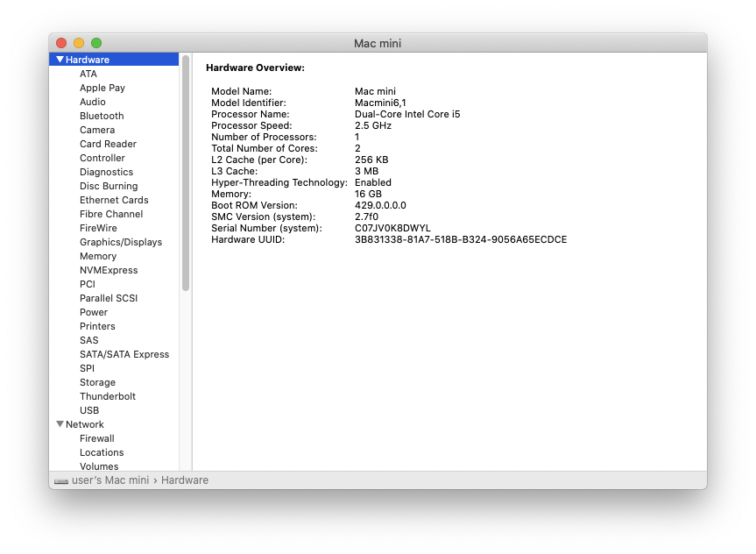Select Locations under Network

(102, 452)
